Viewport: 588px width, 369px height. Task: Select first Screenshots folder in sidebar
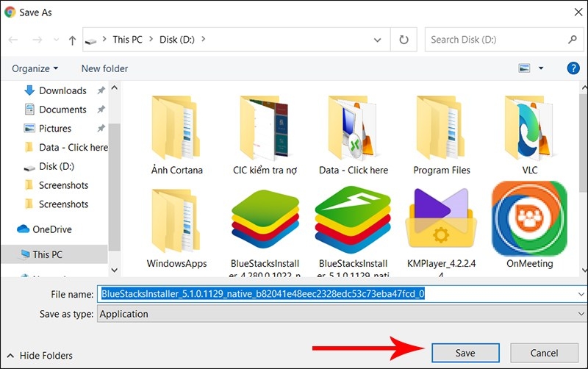click(63, 185)
